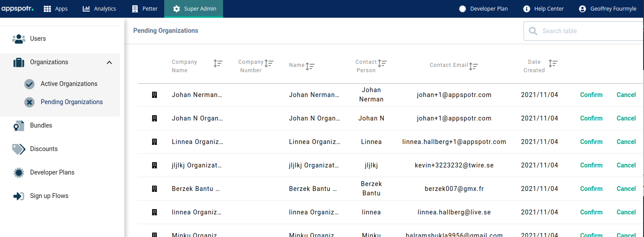
Task: Cancel the Johan N organization
Action: point(626,118)
